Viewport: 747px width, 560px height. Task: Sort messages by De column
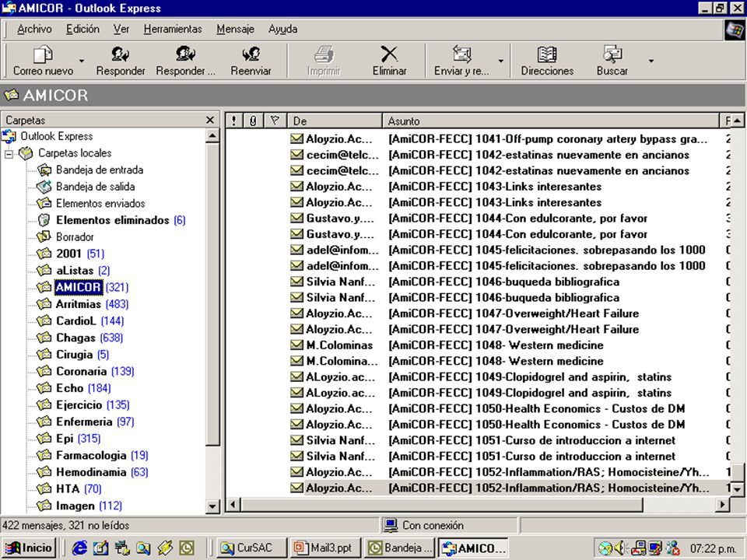coord(335,121)
